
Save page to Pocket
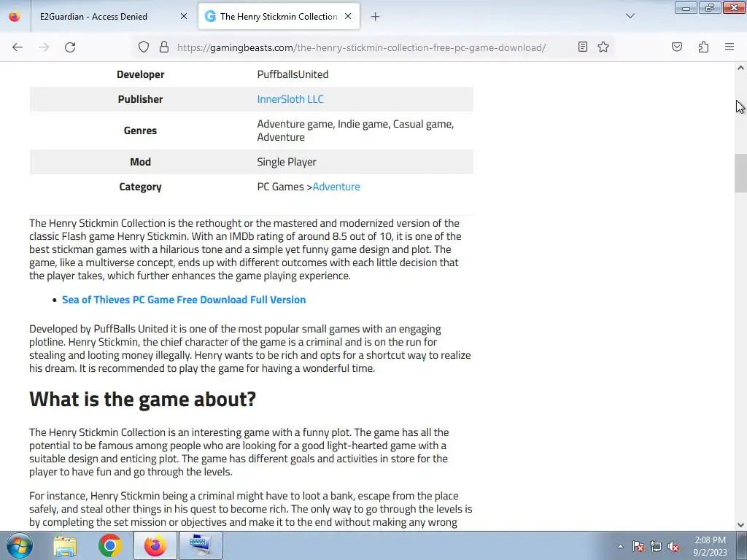click(x=676, y=47)
